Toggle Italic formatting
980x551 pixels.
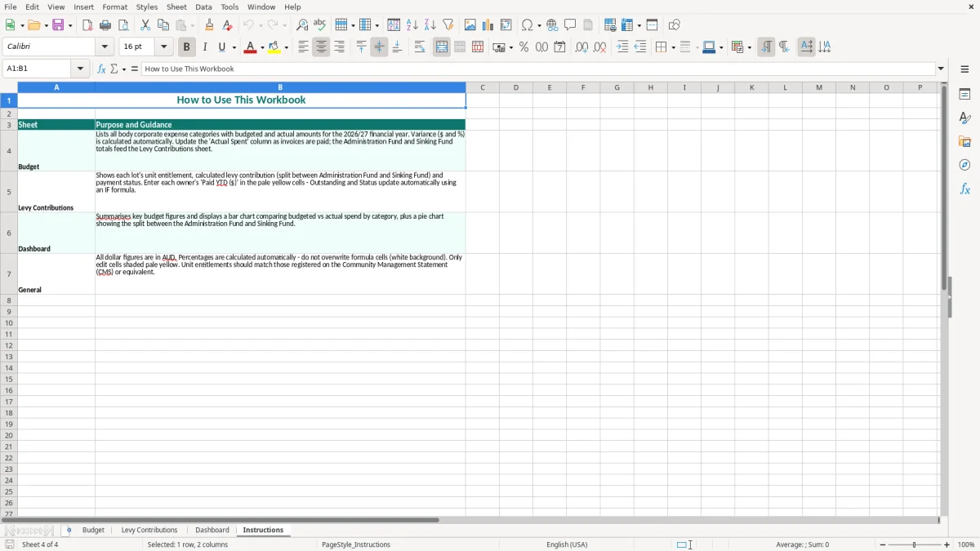(x=205, y=47)
